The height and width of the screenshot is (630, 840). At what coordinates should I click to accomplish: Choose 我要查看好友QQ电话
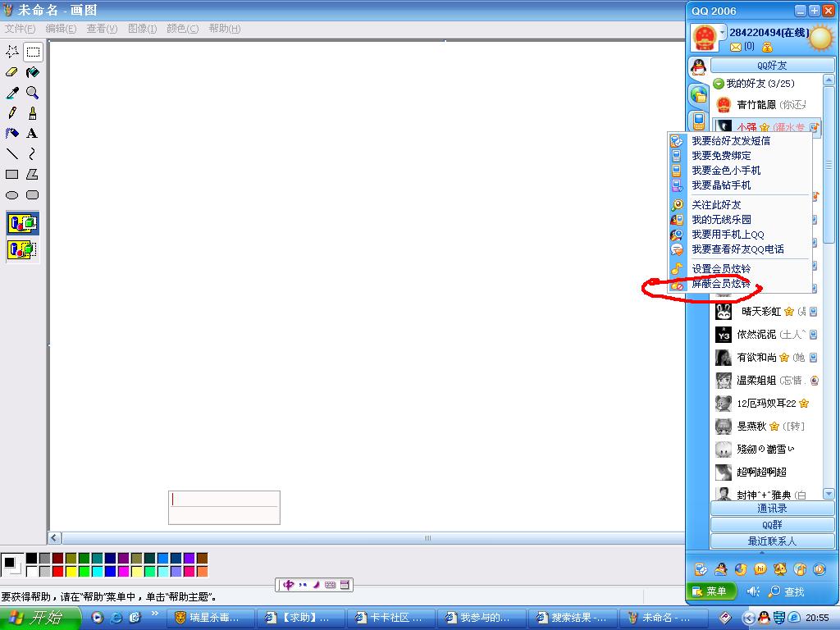pyautogui.click(x=740, y=249)
